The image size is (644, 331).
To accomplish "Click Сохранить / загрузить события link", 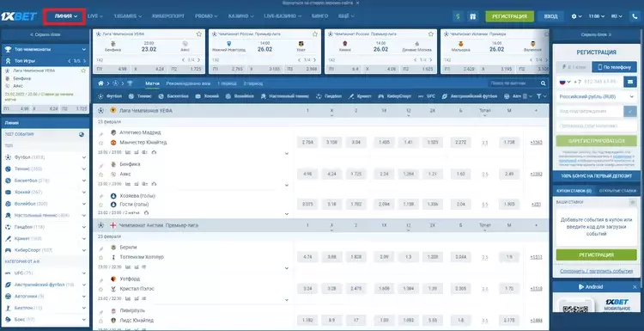I will pyautogui.click(x=597, y=272).
